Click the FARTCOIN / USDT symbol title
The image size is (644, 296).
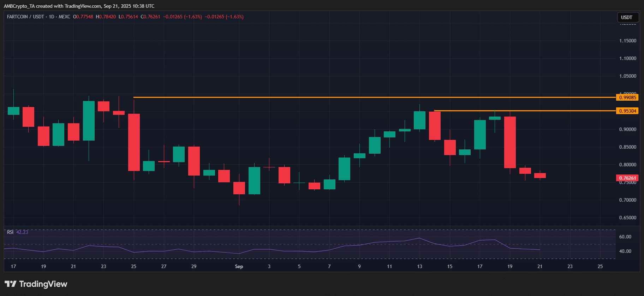coord(25,17)
